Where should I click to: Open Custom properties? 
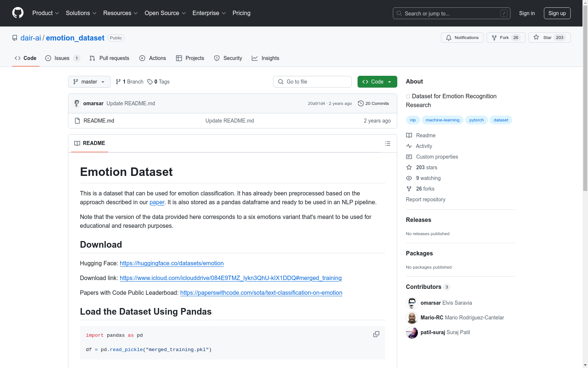[x=432, y=157]
